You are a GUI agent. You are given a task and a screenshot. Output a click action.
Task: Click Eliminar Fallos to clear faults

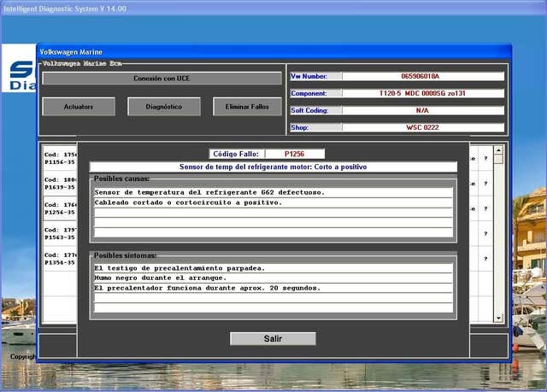[x=247, y=107]
